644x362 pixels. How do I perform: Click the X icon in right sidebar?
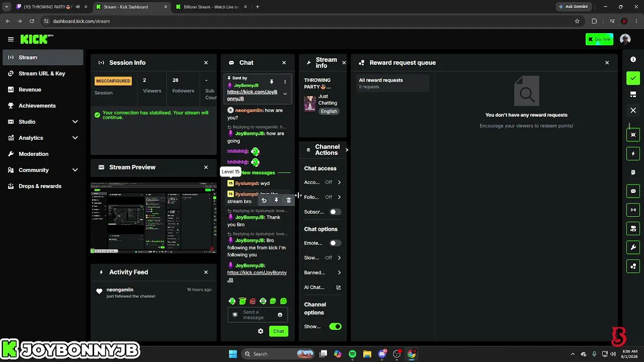(x=633, y=110)
